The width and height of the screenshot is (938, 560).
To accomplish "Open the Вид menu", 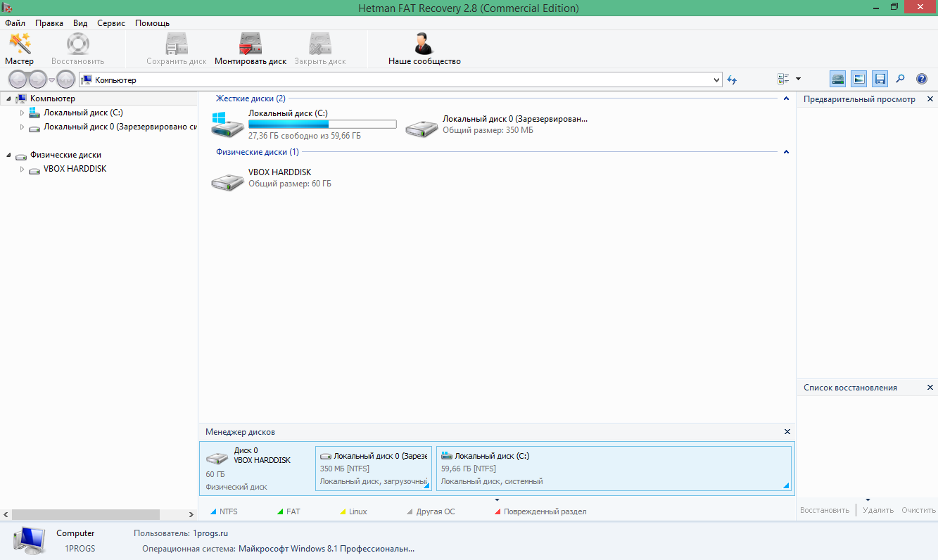I will (80, 23).
